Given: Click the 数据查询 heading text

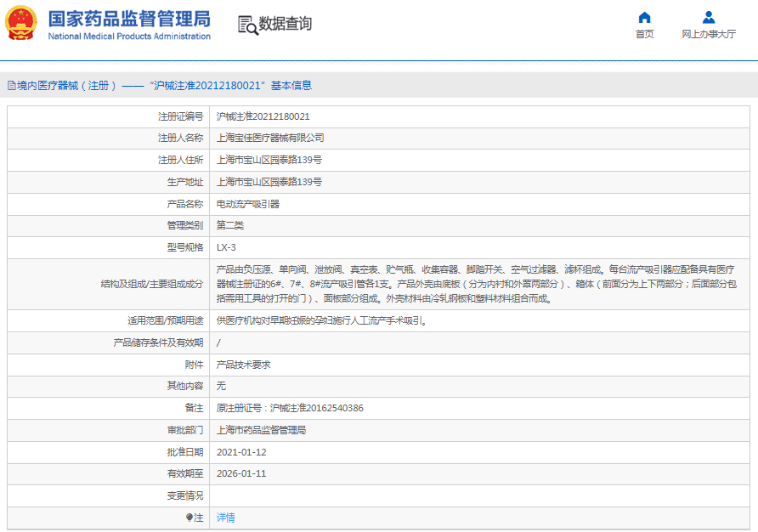Looking at the screenshot, I should point(286,24).
